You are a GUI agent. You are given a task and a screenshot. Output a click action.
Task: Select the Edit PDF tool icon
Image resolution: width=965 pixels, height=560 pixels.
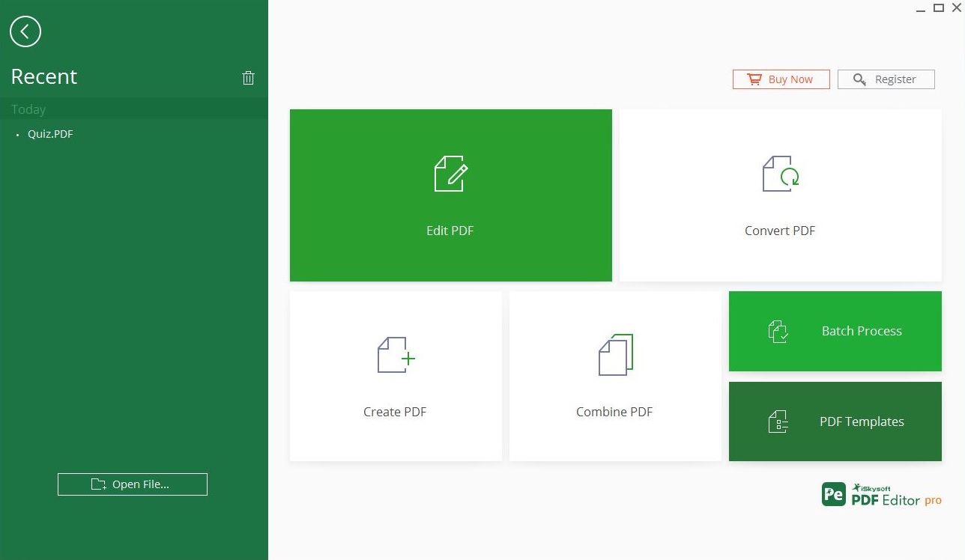pos(450,174)
